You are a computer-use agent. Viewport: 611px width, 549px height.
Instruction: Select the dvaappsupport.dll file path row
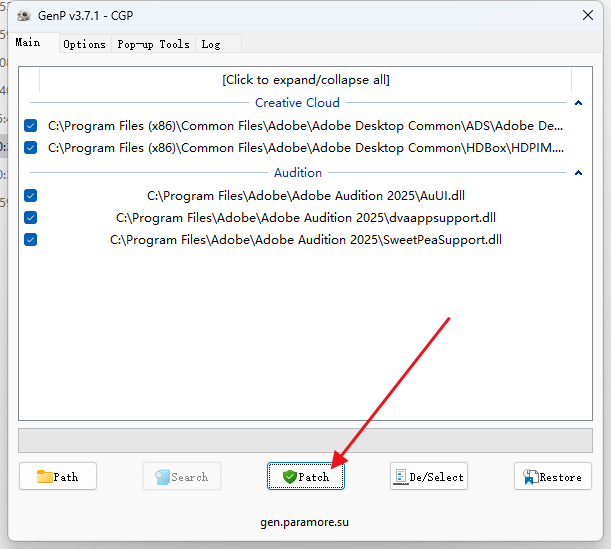coord(306,217)
